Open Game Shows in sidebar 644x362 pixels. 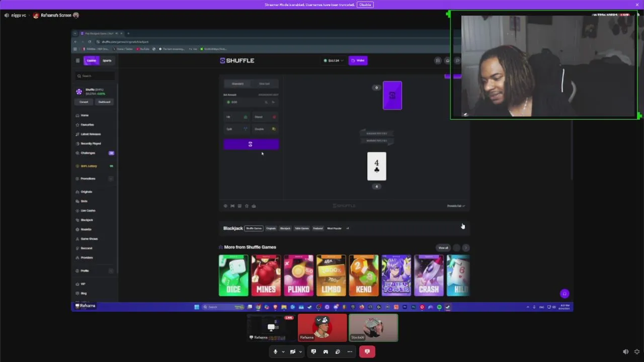pos(89,239)
